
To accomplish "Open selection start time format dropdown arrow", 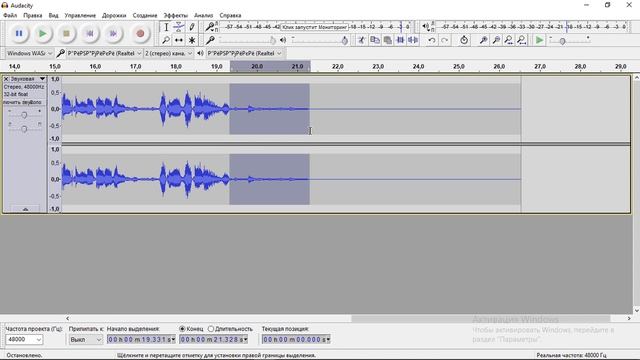I will click(x=173, y=340).
